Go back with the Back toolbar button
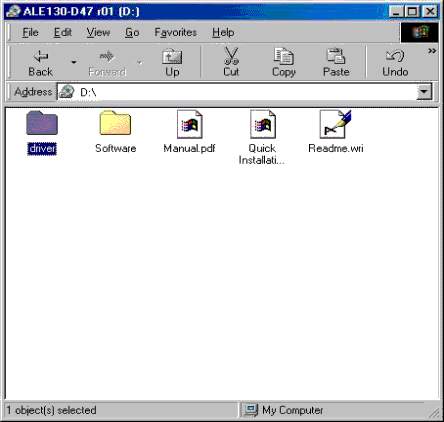Screen dimensions: 444x422 40,63
